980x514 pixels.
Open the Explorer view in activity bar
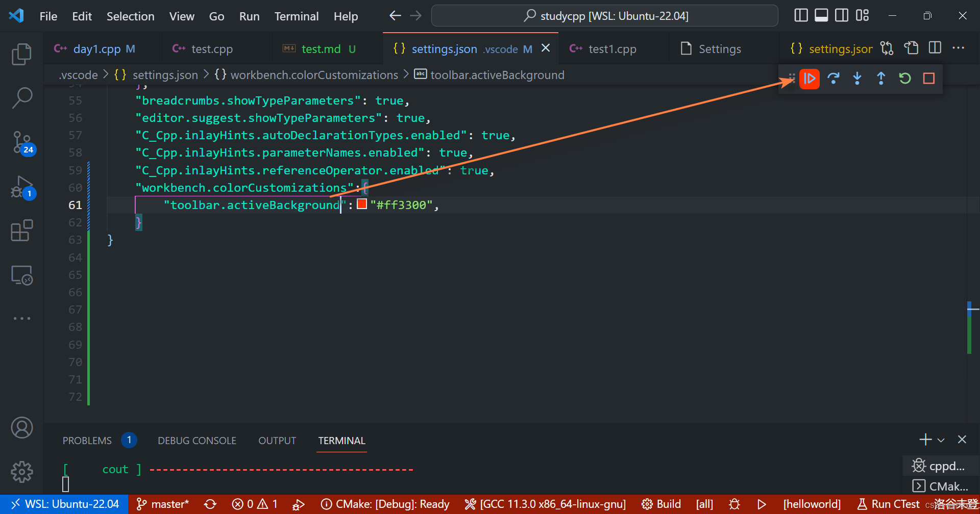[x=21, y=55]
